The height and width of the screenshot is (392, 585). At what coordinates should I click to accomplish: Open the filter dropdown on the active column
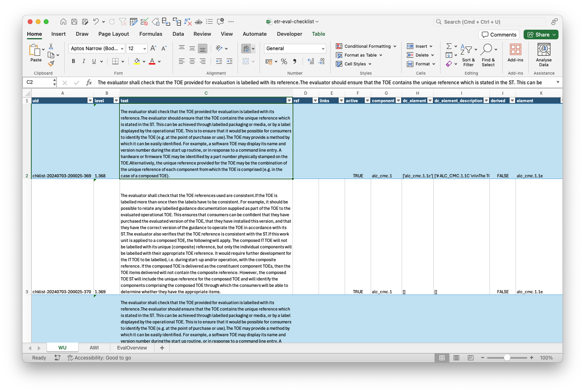[367, 100]
